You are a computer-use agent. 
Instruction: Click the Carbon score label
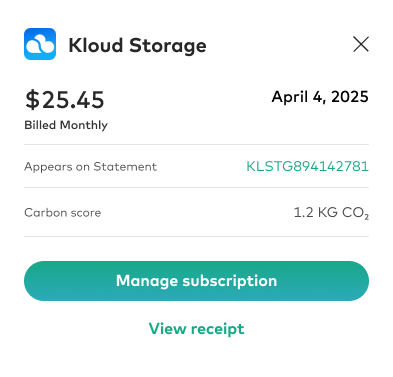click(63, 213)
